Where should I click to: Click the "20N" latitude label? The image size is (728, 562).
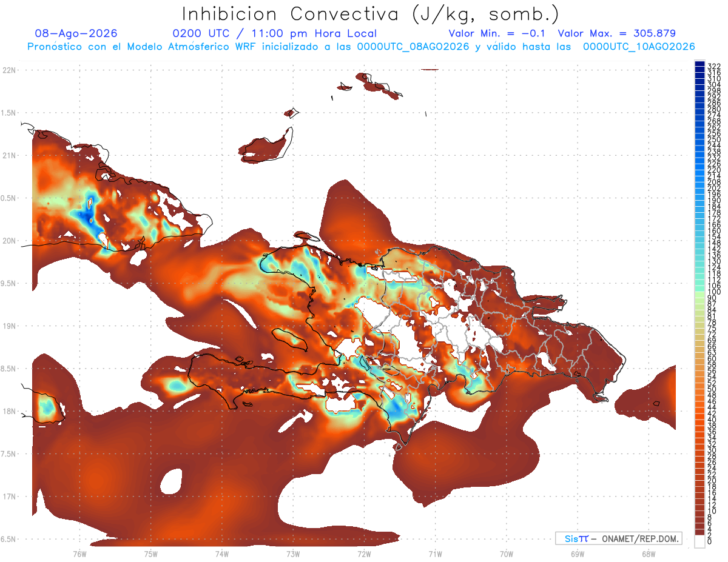click(x=10, y=241)
